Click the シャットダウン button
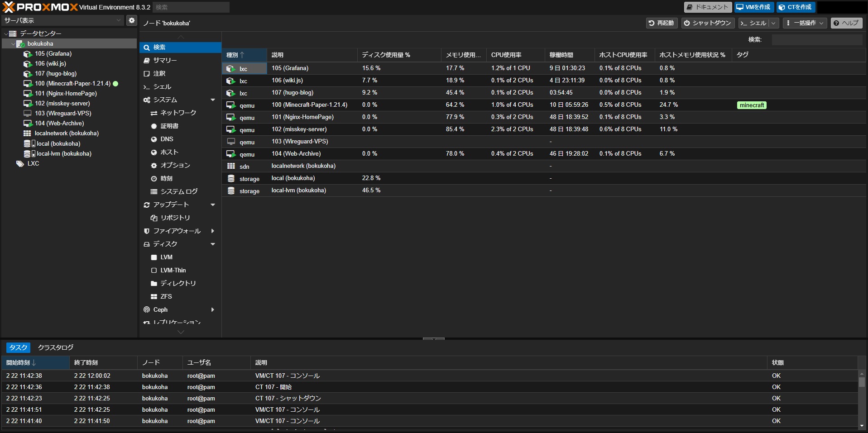The width and height of the screenshot is (868, 433). pyautogui.click(x=707, y=23)
